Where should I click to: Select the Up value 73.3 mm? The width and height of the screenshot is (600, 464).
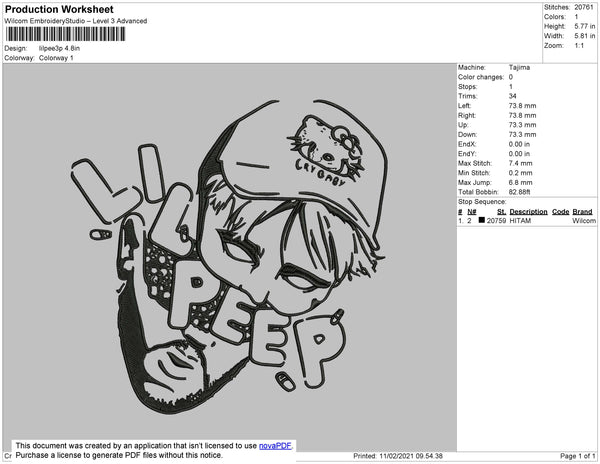click(522, 125)
